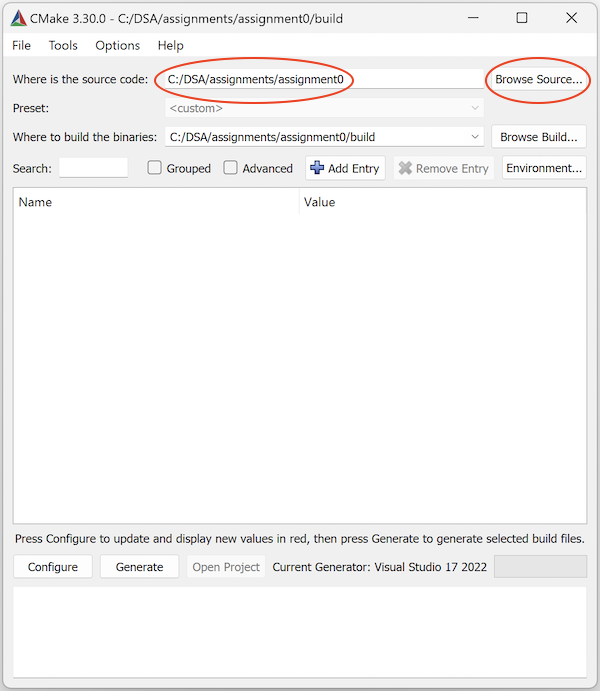Expand the build binaries path dropdown

point(475,137)
